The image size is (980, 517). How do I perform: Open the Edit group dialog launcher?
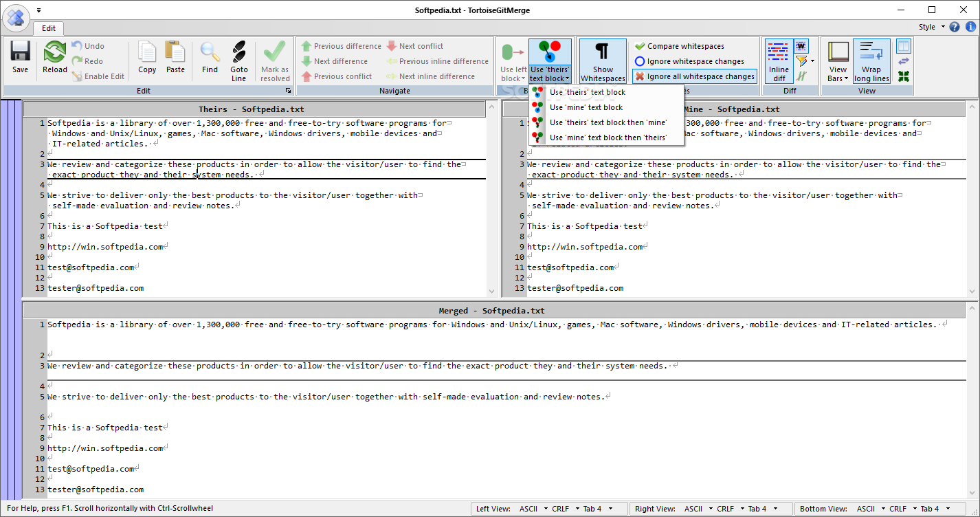(x=289, y=91)
